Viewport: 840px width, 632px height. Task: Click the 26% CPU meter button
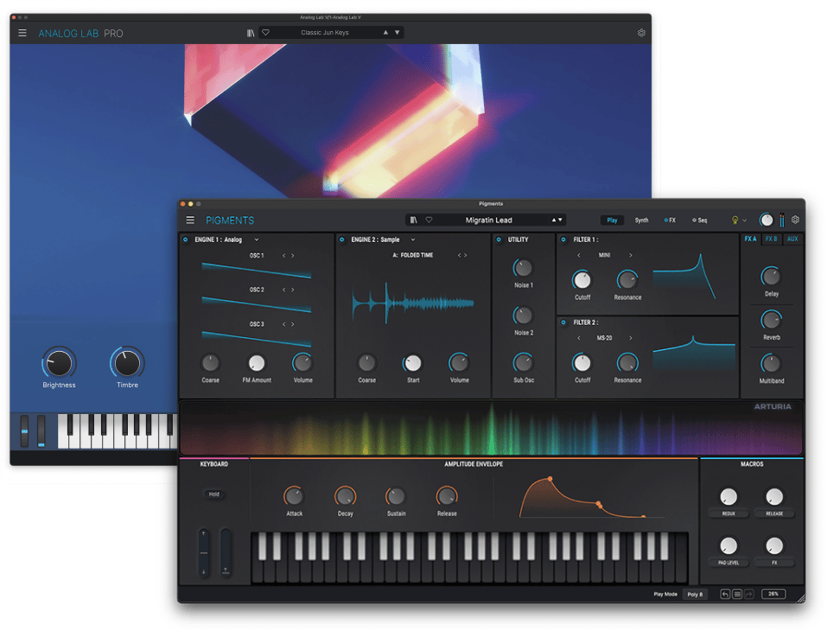[x=773, y=594]
